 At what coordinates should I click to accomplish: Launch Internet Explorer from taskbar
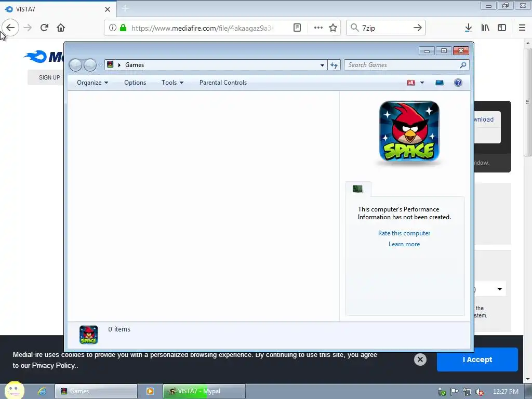pyautogui.click(x=42, y=391)
